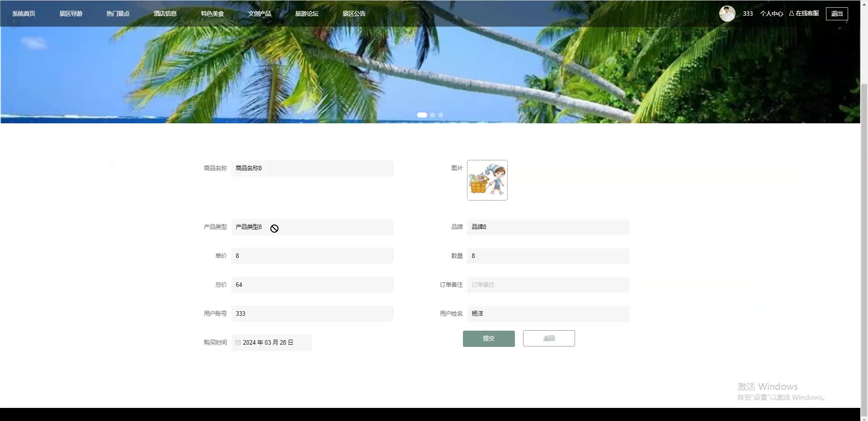The height and width of the screenshot is (421, 868).
Task: Select the first carousel indicator dot
Action: tap(422, 115)
